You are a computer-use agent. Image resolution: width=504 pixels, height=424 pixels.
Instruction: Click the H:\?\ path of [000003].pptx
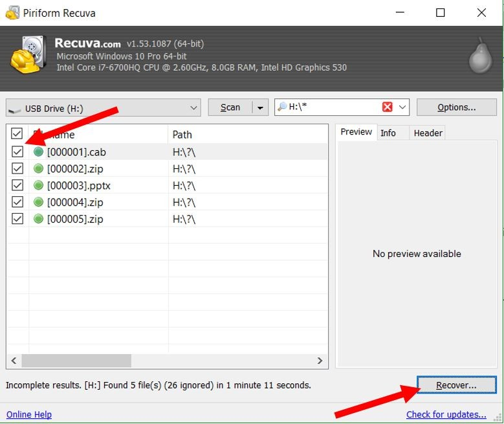click(x=184, y=185)
